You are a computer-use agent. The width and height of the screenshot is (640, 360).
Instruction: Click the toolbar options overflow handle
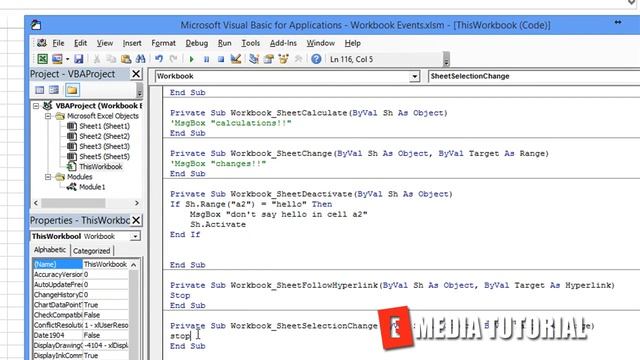click(x=446, y=59)
